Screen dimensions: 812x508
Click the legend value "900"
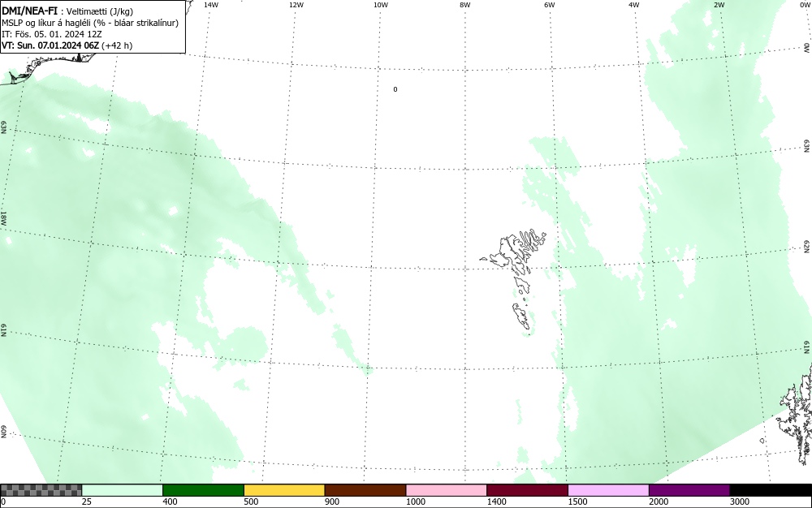(332, 502)
